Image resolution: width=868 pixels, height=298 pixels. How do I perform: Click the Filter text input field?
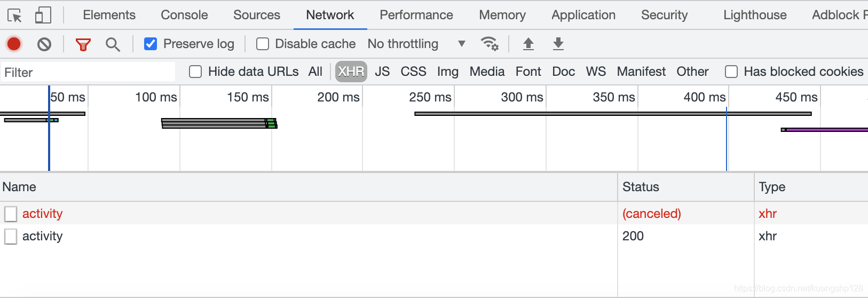point(88,72)
